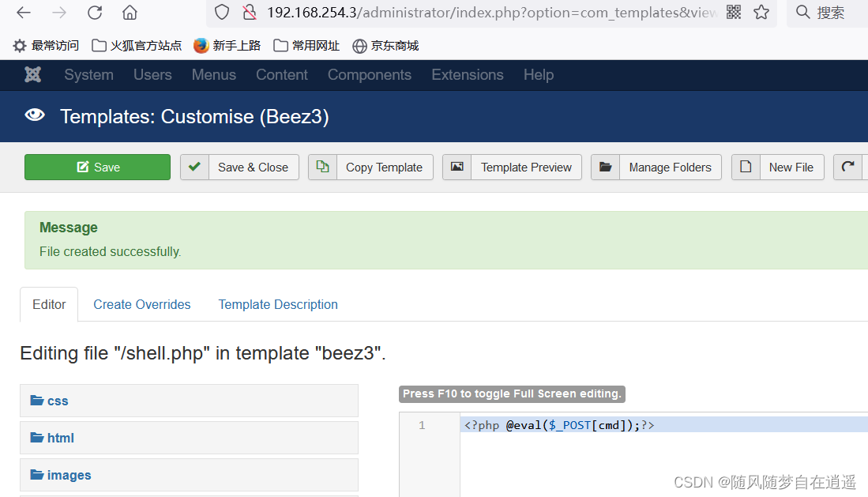Click 'File created successfully.' message text
This screenshot has width=868, height=497.
110,251
